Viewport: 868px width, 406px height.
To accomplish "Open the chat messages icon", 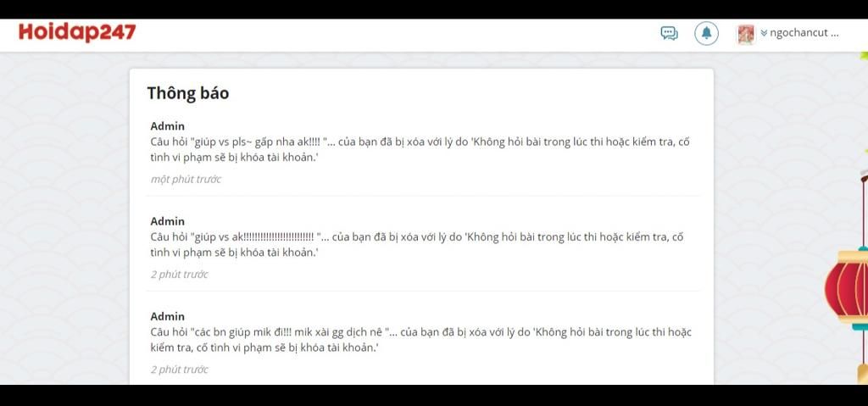I will click(x=669, y=33).
